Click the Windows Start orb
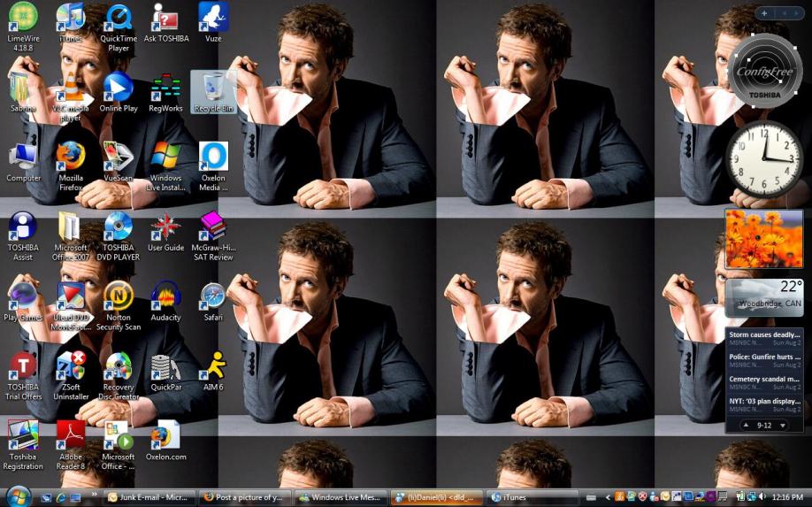Screen dimensions: 812x507 18,496
